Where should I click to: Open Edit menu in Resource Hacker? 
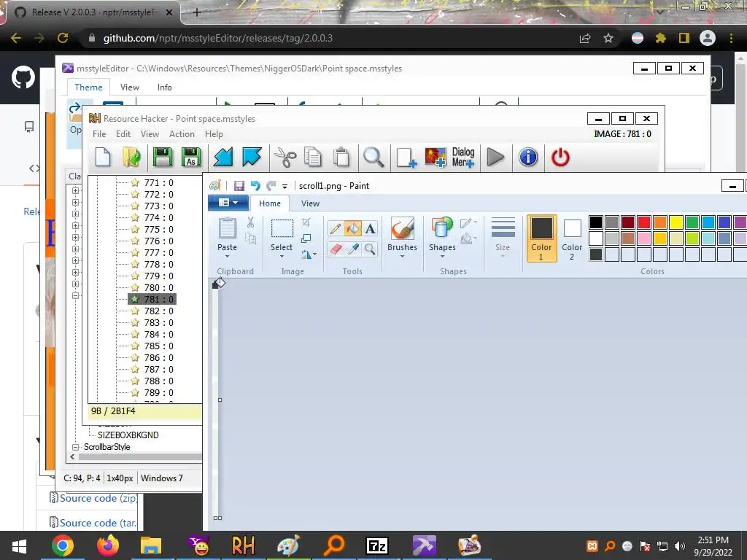[x=123, y=134]
